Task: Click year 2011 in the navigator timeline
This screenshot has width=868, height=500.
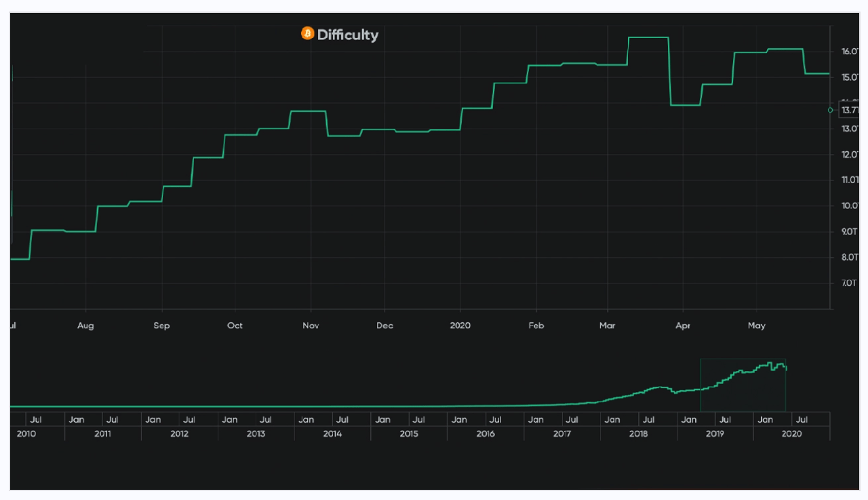Action: coord(102,434)
